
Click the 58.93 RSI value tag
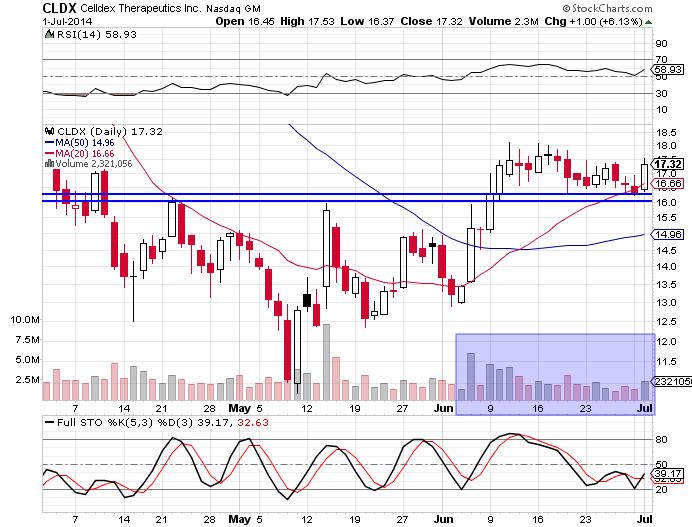[x=668, y=69]
